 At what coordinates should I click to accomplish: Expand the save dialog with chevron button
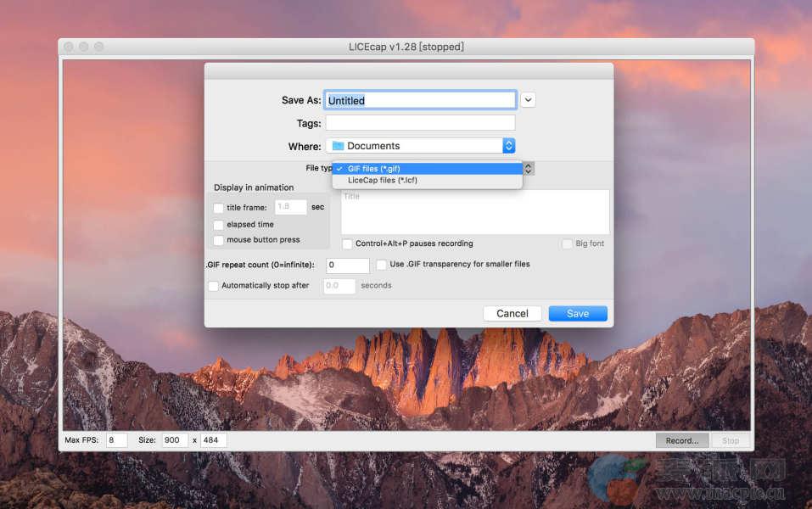[x=528, y=100]
